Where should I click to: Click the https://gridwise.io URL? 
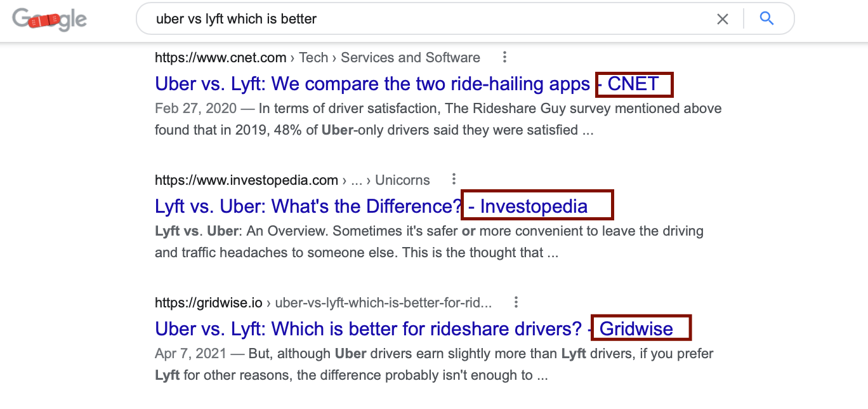click(209, 302)
